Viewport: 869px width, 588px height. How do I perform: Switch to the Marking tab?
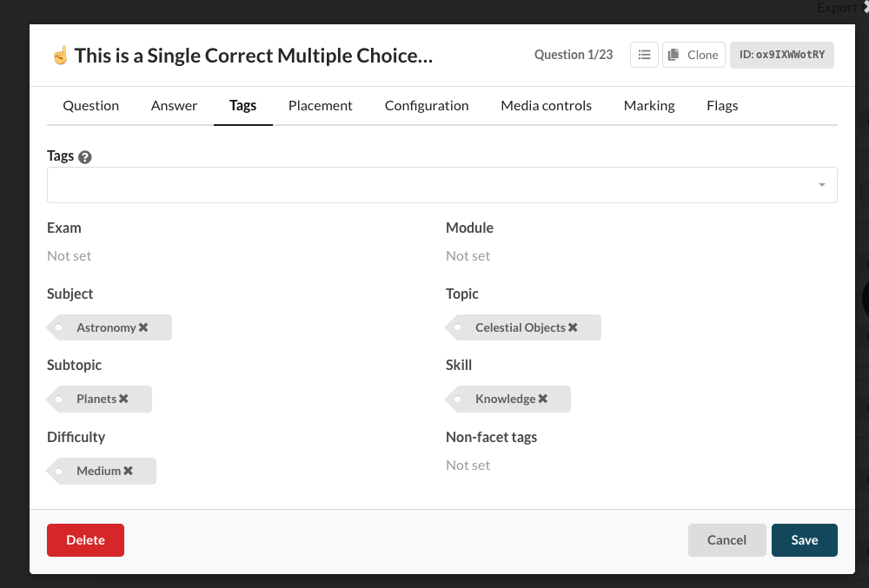pyautogui.click(x=649, y=105)
